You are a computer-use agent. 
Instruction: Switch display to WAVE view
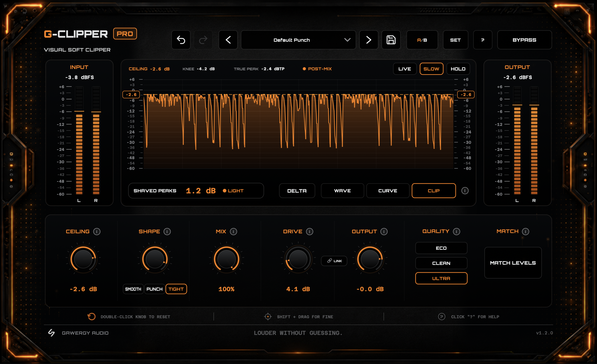[342, 191]
